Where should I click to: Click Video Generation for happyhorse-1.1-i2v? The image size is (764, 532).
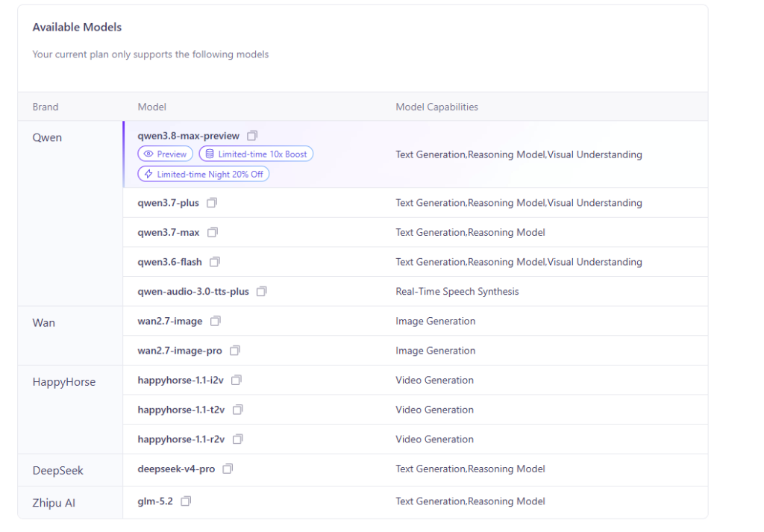tap(435, 380)
